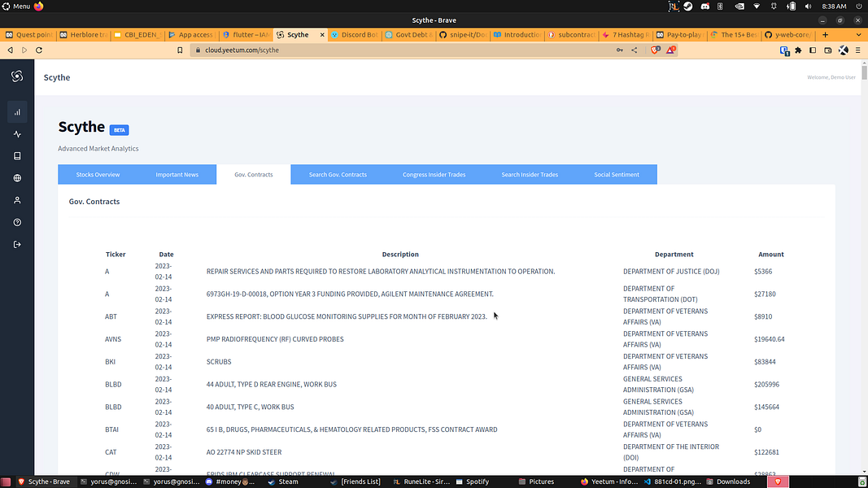Screen dimensions: 868x488
Task: Open the book icon in the Scythe sidebar
Action: [16, 155]
